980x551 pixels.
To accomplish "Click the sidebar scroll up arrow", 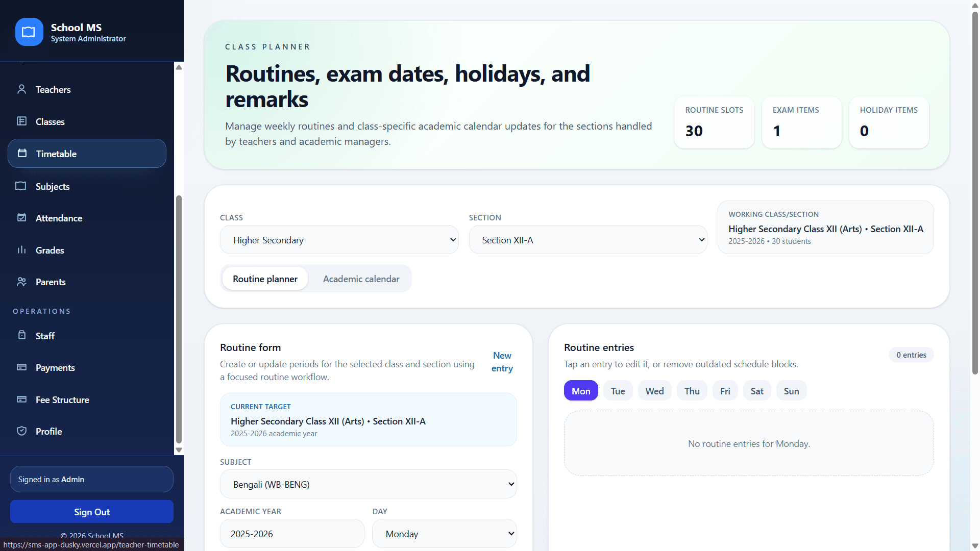I will pos(179,67).
